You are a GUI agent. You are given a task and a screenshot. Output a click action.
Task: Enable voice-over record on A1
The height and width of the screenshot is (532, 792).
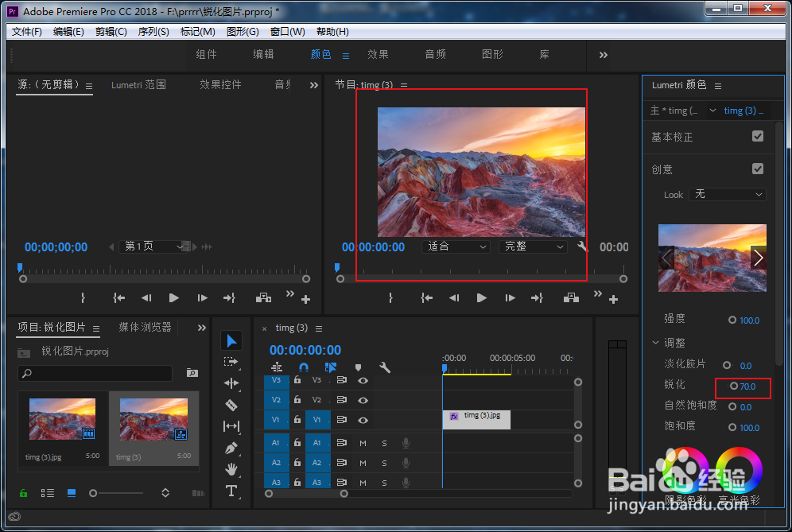click(406, 443)
